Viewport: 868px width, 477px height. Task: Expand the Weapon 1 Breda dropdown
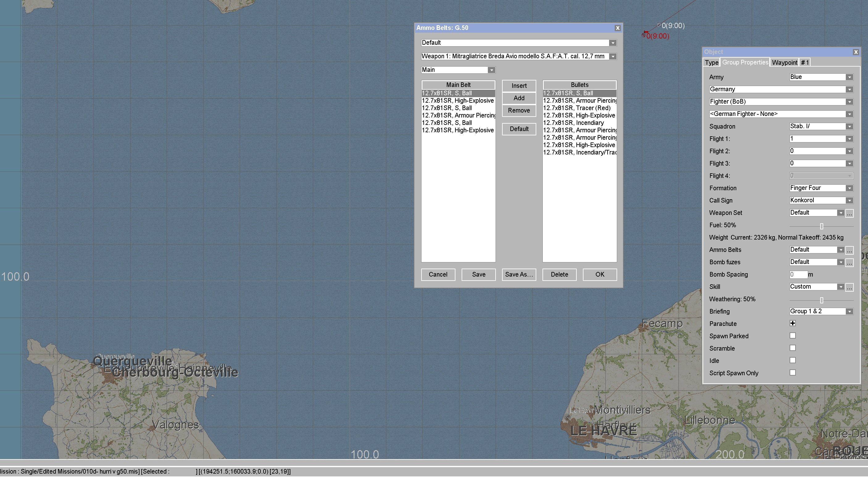613,56
